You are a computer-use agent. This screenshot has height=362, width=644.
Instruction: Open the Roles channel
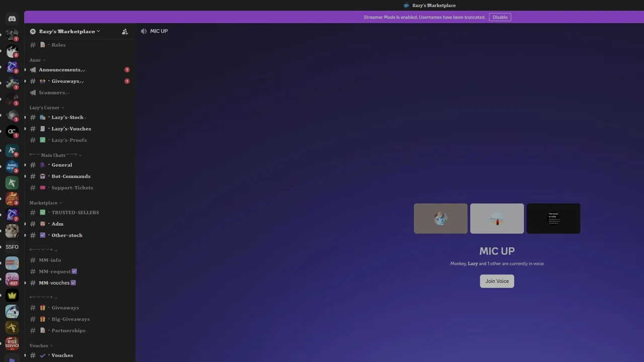(x=80, y=45)
